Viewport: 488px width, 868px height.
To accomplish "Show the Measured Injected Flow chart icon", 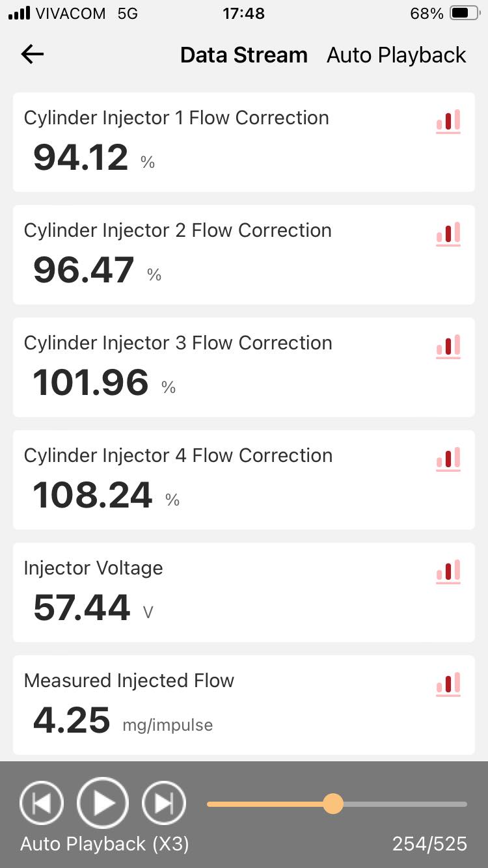I will coord(448,685).
